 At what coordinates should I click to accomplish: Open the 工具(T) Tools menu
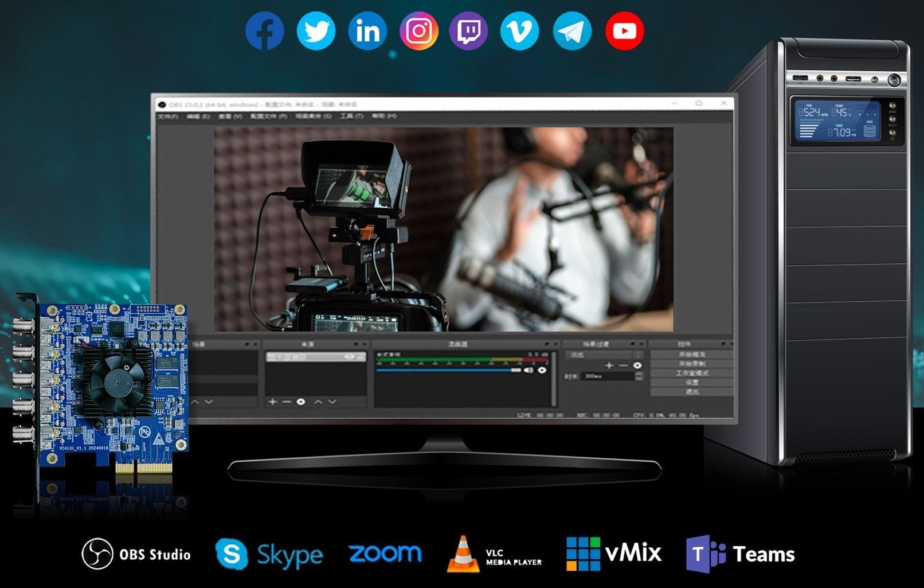[x=351, y=116]
